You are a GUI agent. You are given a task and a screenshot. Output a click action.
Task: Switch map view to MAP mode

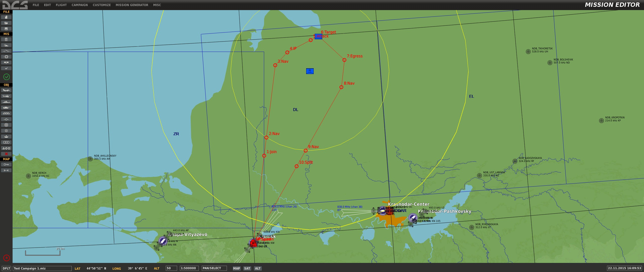pos(236,268)
